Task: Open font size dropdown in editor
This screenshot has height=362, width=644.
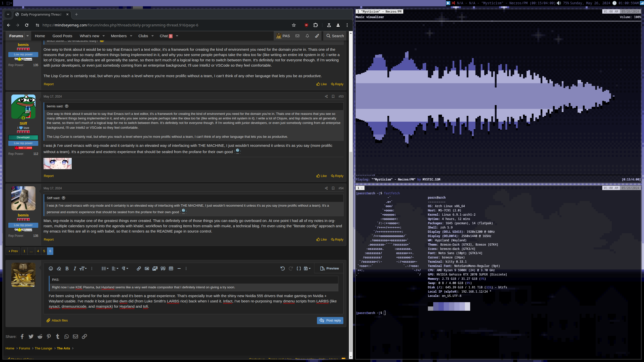Action: click(x=83, y=268)
